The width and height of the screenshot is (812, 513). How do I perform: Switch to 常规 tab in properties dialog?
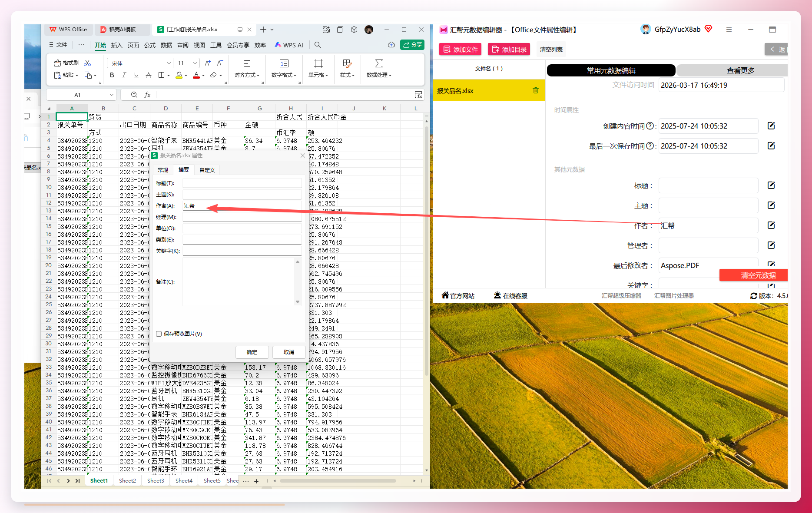163,170
